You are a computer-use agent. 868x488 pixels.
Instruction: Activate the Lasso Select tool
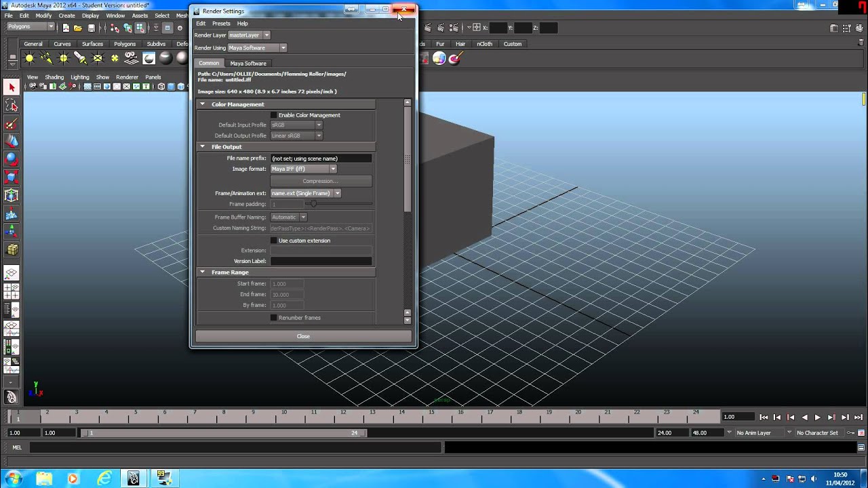[12, 105]
